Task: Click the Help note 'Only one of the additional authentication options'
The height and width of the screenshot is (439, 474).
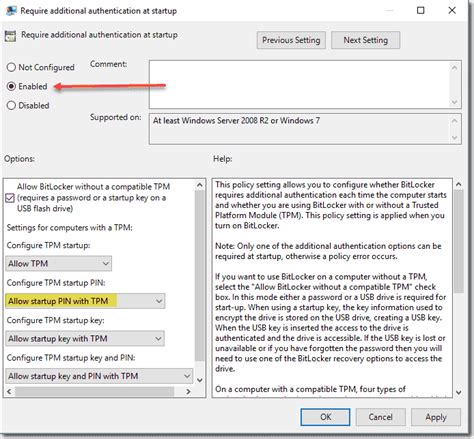Action: click(328, 251)
